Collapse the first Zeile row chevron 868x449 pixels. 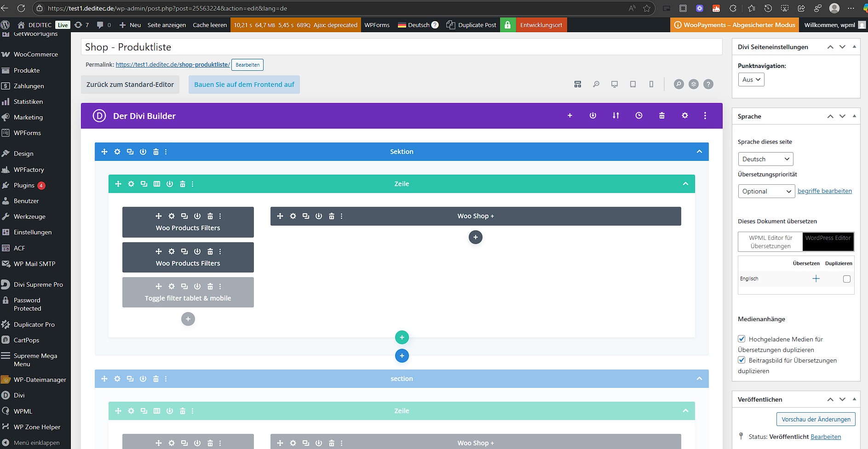[685, 184]
